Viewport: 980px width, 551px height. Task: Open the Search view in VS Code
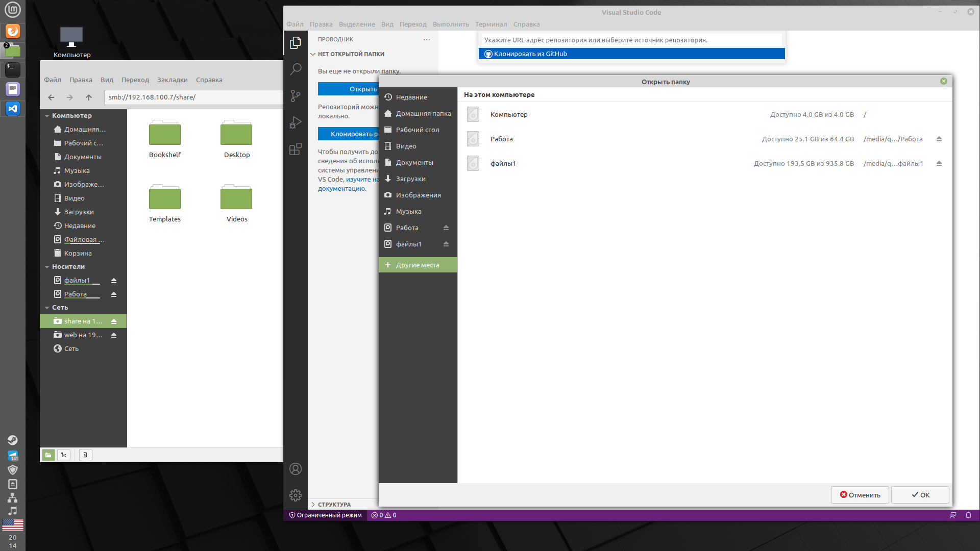[296, 69]
